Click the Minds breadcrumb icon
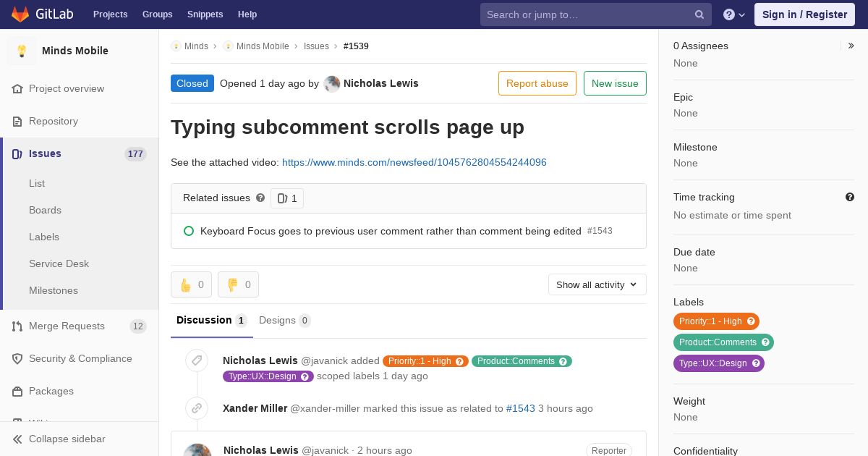The image size is (868, 456). coord(176,46)
